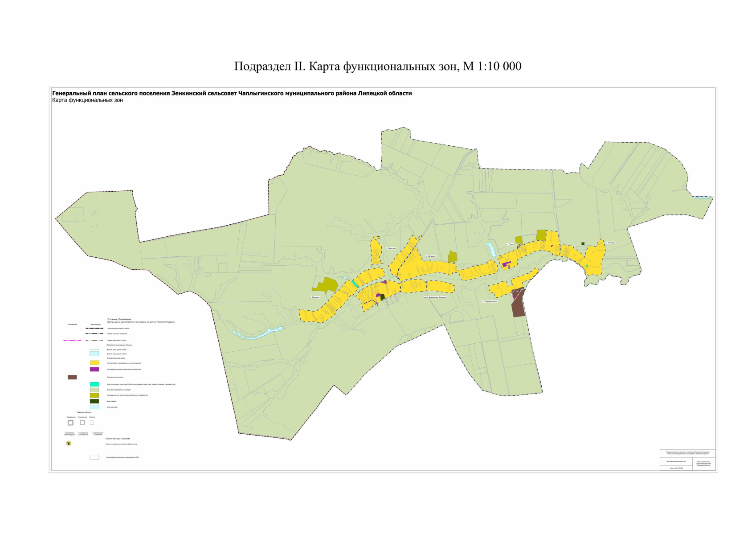This screenshot has height=535, width=756.
Task: Click the yellow cultural facility icon in legend
Action: 69,444
